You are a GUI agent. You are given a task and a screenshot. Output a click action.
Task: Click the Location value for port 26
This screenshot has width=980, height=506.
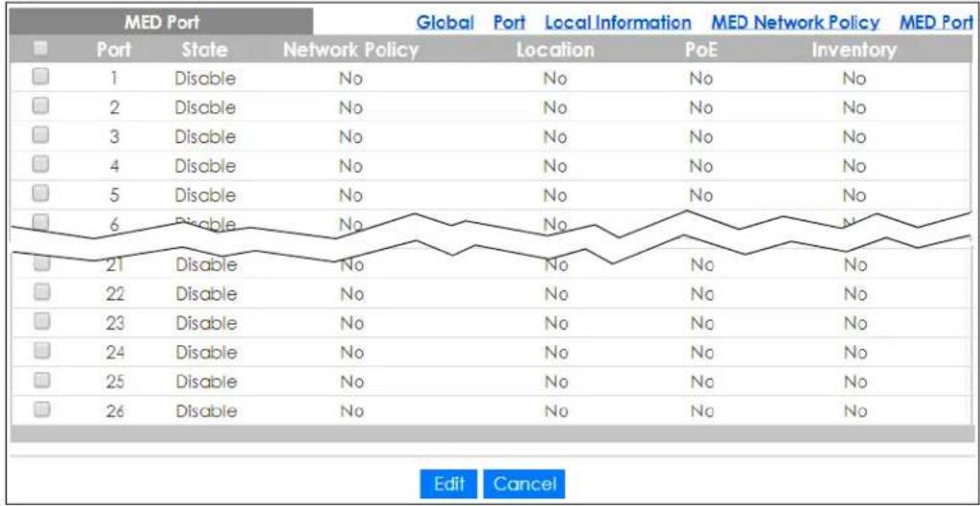(x=557, y=411)
